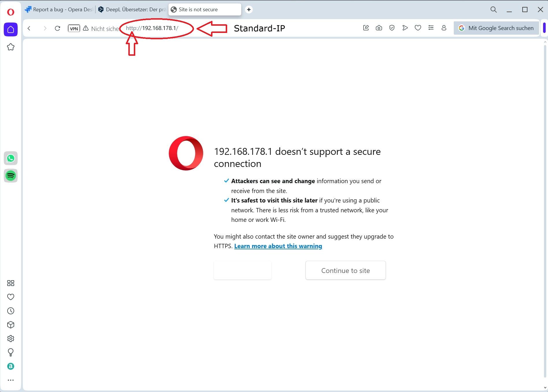
Task: Open Easy Setup sliders icon
Action: pyautogui.click(x=431, y=28)
